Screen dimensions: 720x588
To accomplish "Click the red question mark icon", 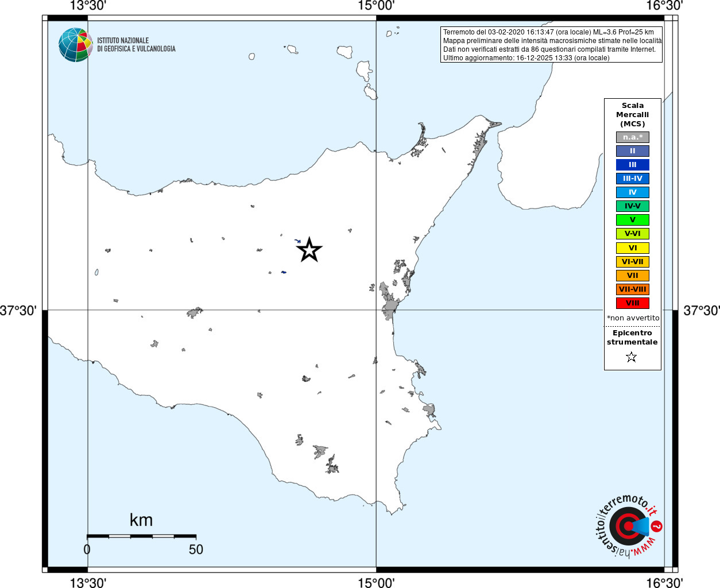I will (x=657, y=526).
